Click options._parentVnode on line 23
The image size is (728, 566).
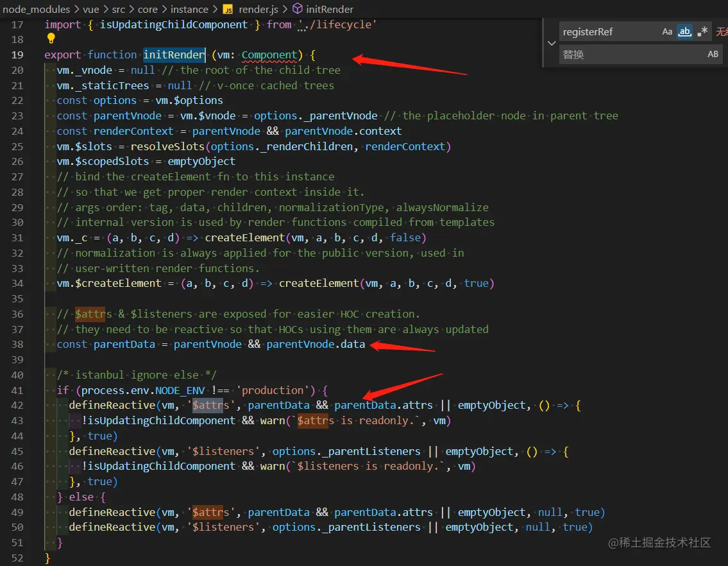(x=316, y=116)
